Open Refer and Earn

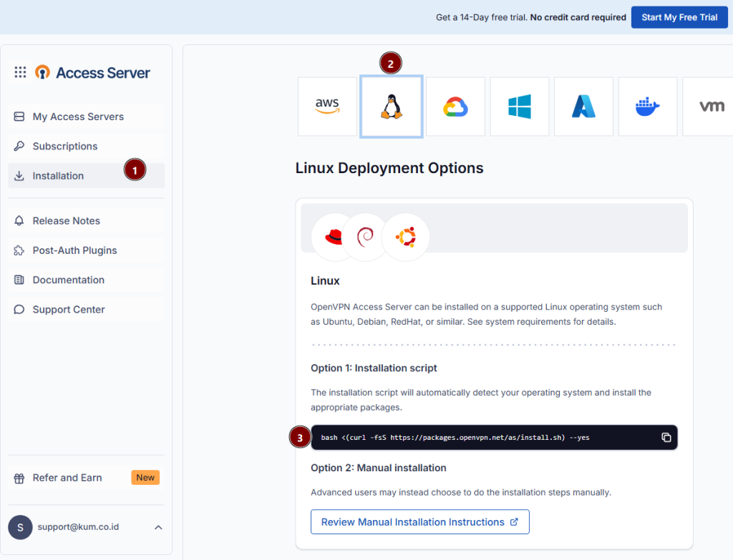[86, 478]
